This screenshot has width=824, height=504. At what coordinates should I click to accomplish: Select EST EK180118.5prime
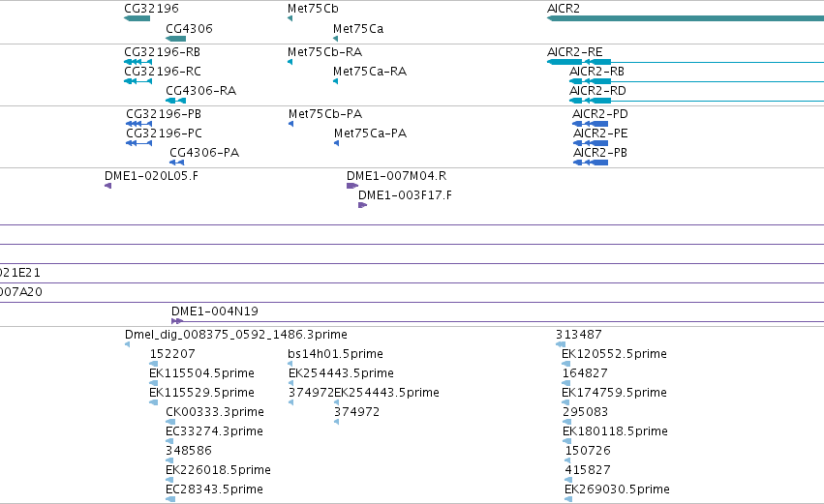[x=616, y=431]
